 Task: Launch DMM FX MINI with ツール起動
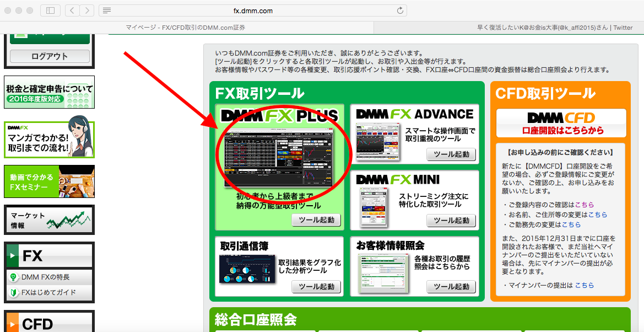451,221
